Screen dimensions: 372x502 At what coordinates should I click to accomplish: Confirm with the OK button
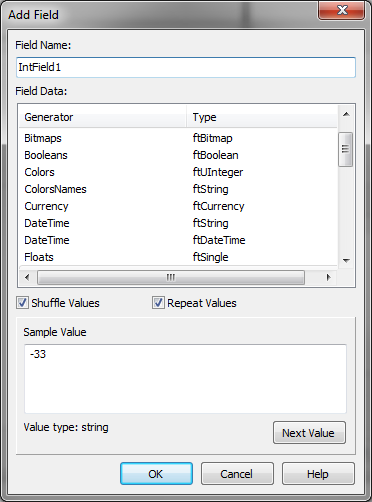click(156, 473)
